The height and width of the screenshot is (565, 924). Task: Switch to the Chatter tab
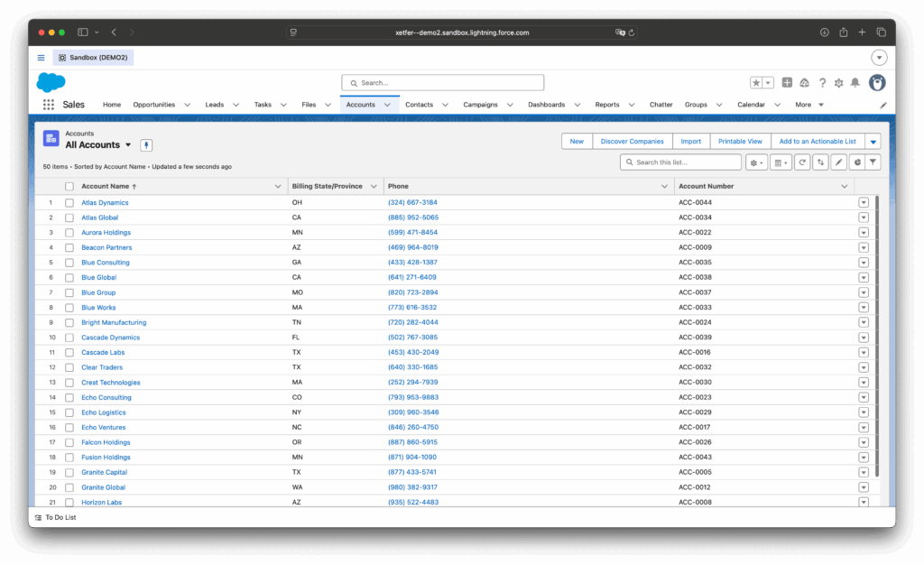tap(661, 105)
